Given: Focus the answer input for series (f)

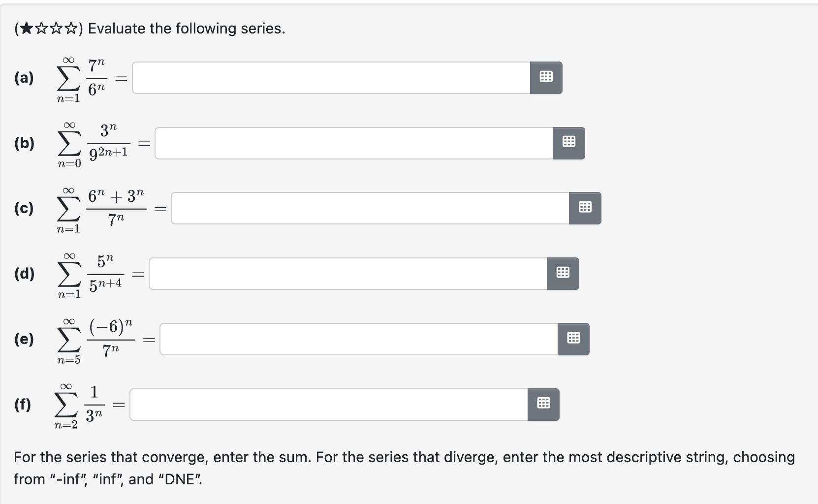Looking at the screenshot, I should [329, 405].
